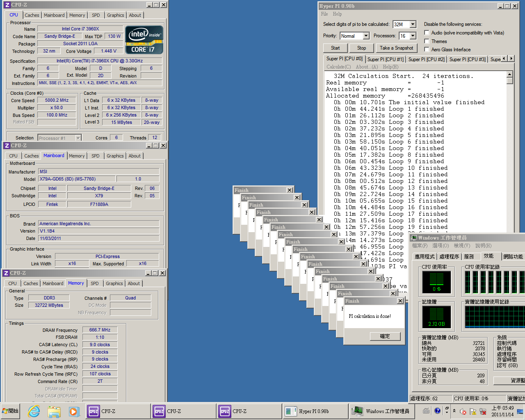This screenshot has height=420, width=525.
Task: Click the DRAM Frequency 666.7 MHz field
Action: coord(100,330)
